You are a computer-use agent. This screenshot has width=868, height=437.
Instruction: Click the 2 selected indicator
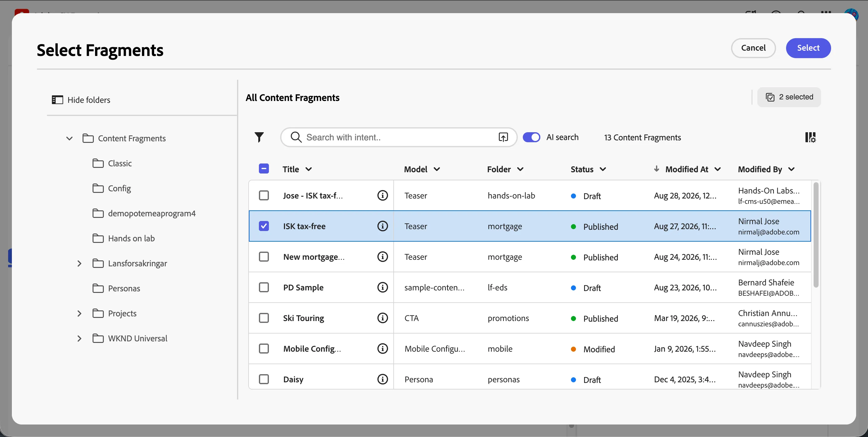(789, 97)
